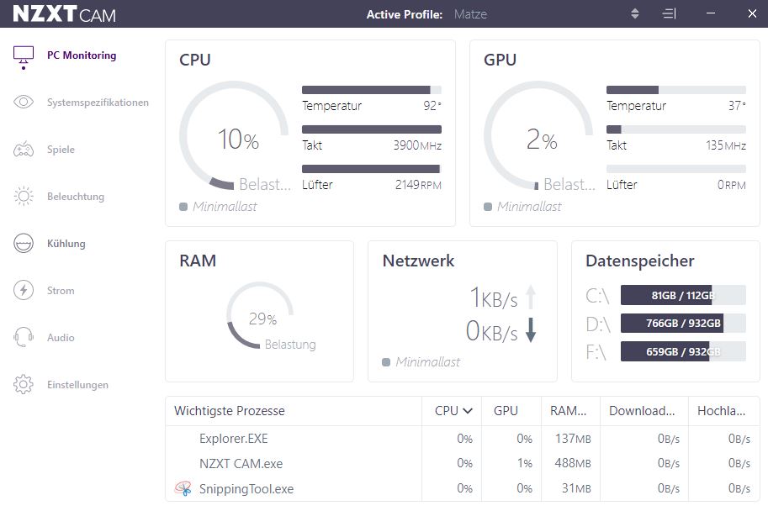Open Systemspezifikationen in the sidebar
Image resolution: width=768 pixels, height=532 pixels.
point(98,103)
